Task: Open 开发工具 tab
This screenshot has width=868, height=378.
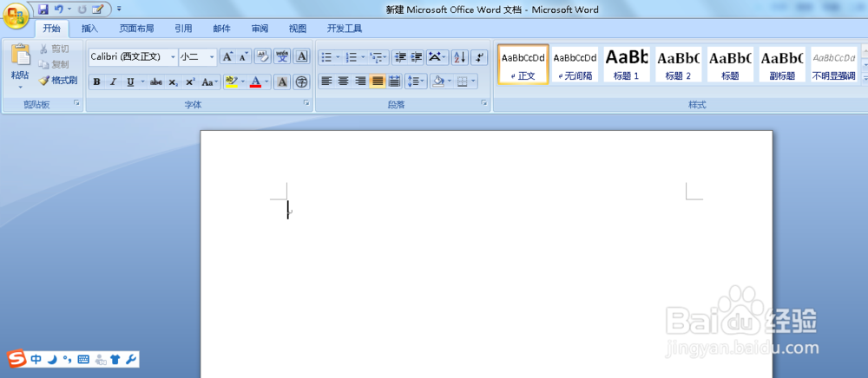Action: click(345, 29)
